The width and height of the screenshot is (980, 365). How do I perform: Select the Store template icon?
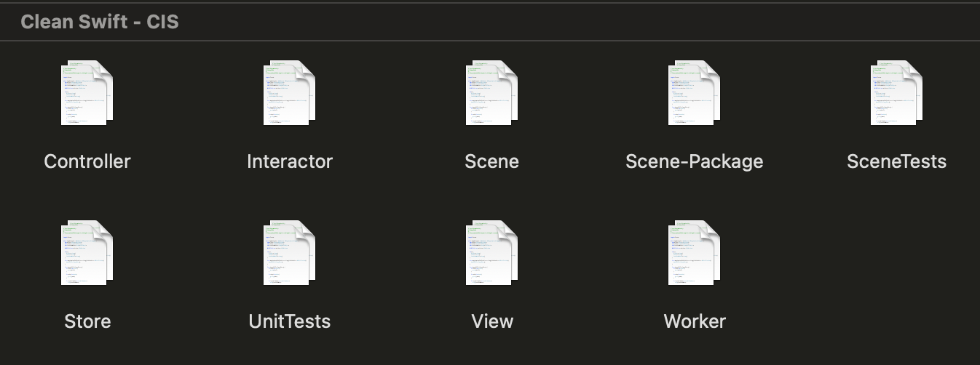click(87, 253)
